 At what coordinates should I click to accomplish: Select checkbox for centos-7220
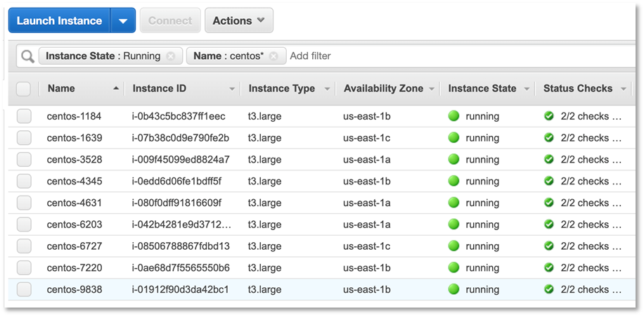point(24,268)
